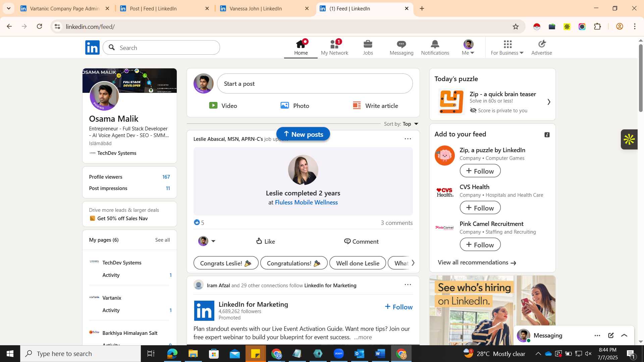Select the Well done Leslie quick reply
Screen dimensions: 644x362
click(x=358, y=263)
